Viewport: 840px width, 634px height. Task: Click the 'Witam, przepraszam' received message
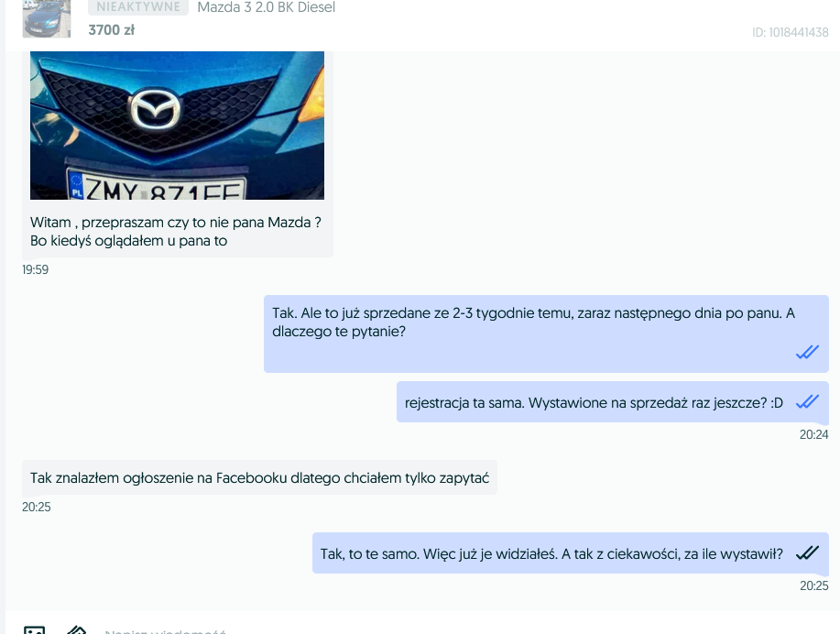pos(175,232)
